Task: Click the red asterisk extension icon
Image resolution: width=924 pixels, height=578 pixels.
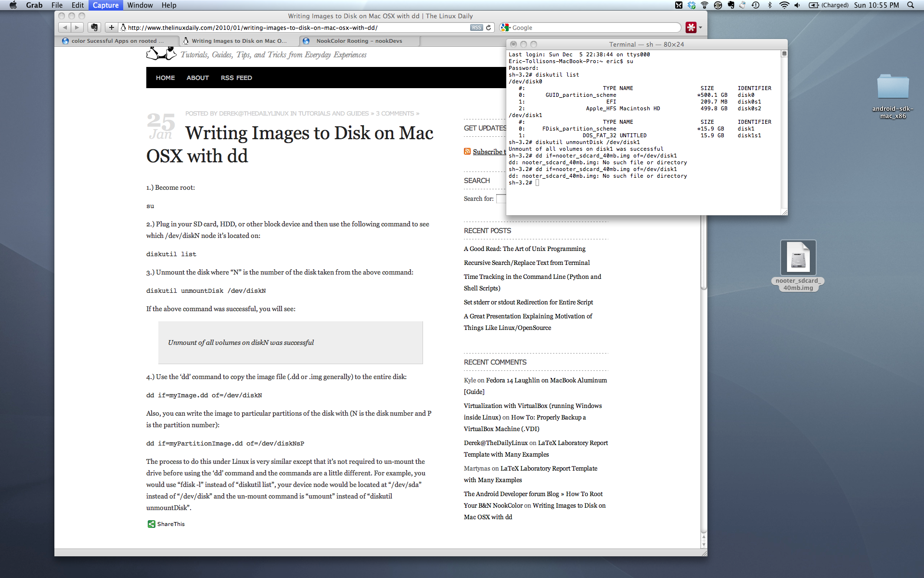Action: click(x=691, y=27)
